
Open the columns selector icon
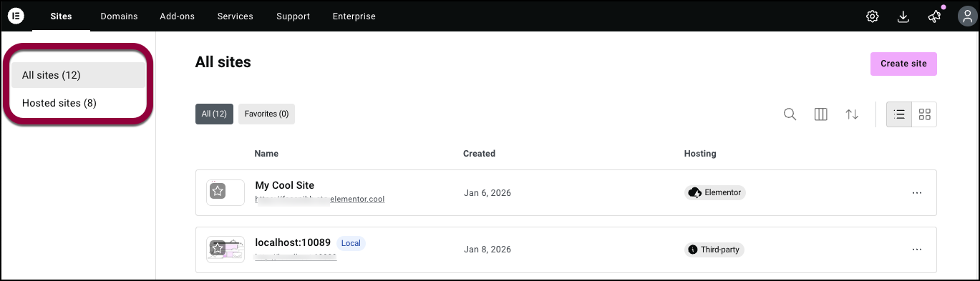pyautogui.click(x=821, y=114)
